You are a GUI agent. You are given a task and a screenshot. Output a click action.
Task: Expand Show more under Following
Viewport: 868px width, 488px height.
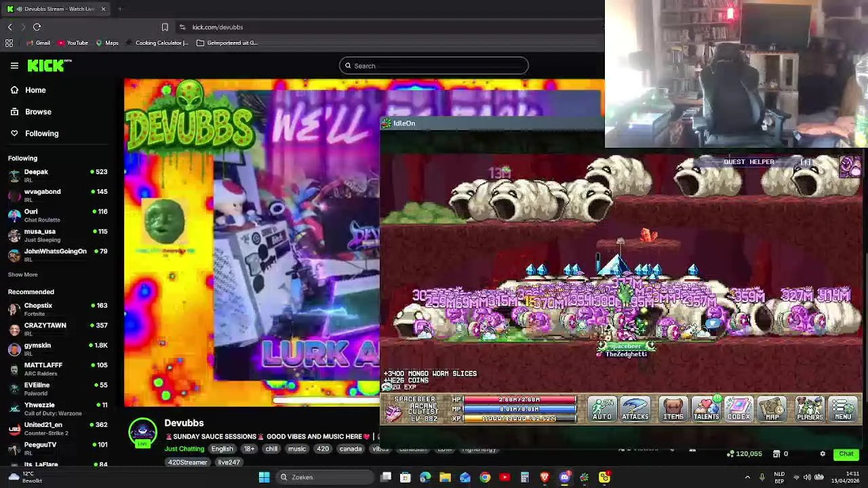pyautogui.click(x=22, y=274)
